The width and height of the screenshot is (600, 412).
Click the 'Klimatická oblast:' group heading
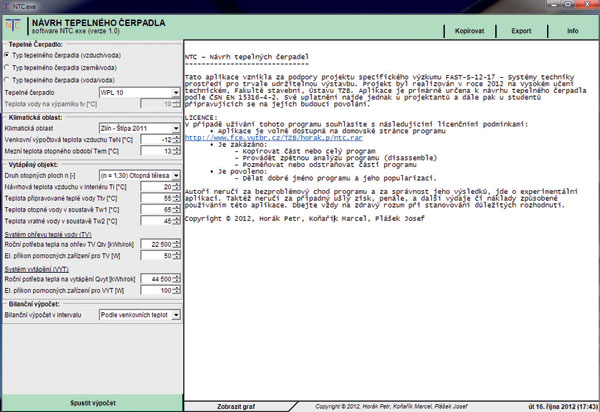35,117
